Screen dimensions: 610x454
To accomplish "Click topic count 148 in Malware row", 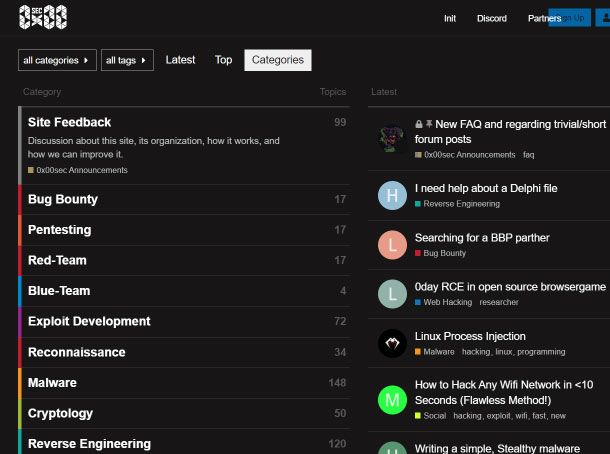I will [337, 383].
